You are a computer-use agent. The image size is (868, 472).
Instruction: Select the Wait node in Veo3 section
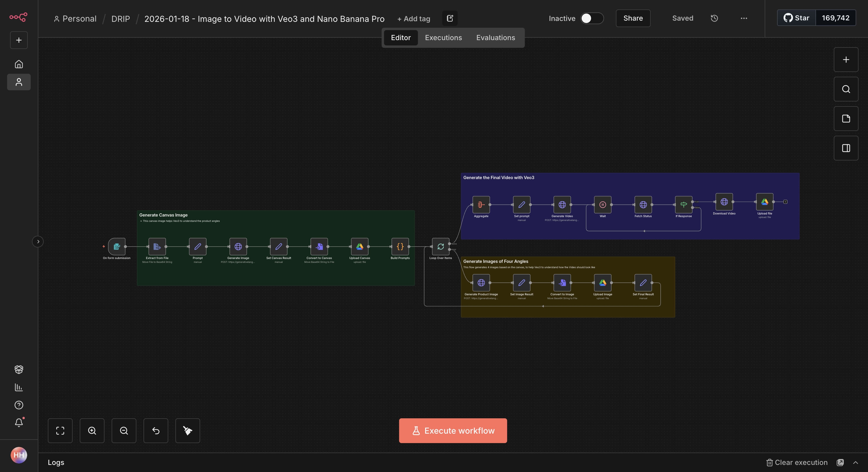[603, 205]
